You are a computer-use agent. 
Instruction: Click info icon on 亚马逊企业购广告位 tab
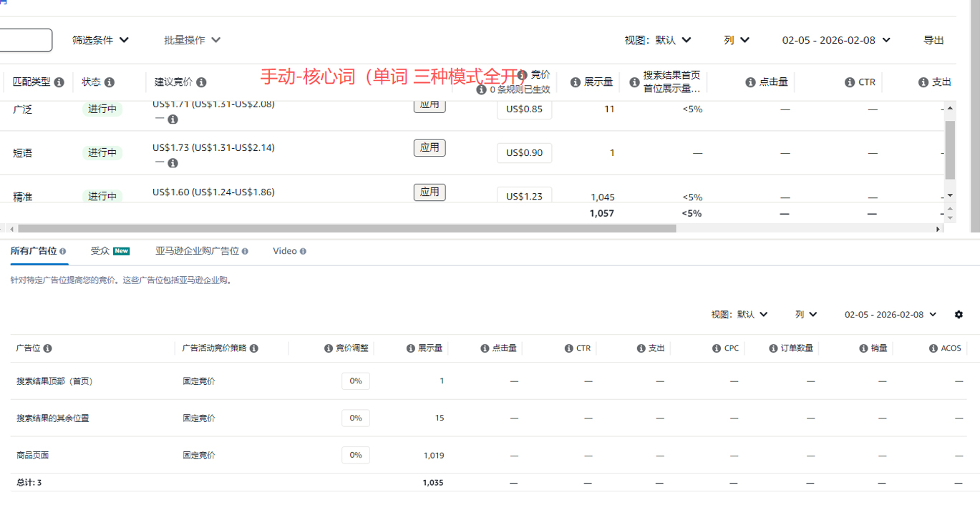coord(245,251)
